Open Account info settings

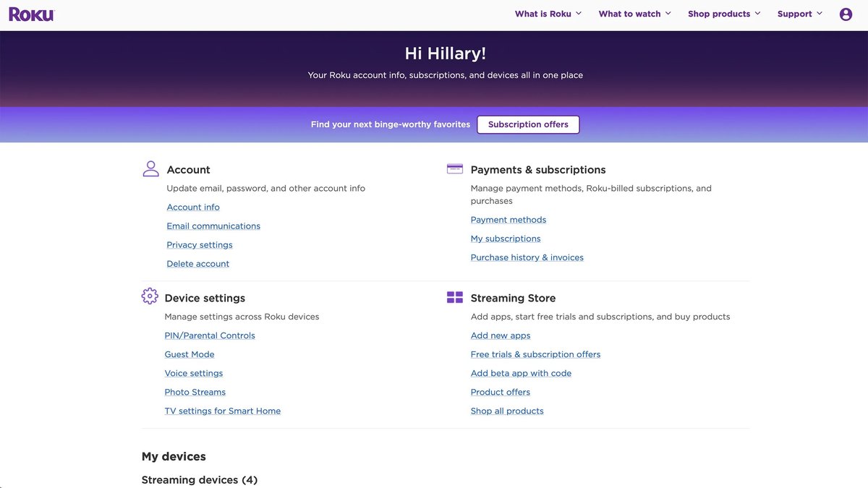193,207
